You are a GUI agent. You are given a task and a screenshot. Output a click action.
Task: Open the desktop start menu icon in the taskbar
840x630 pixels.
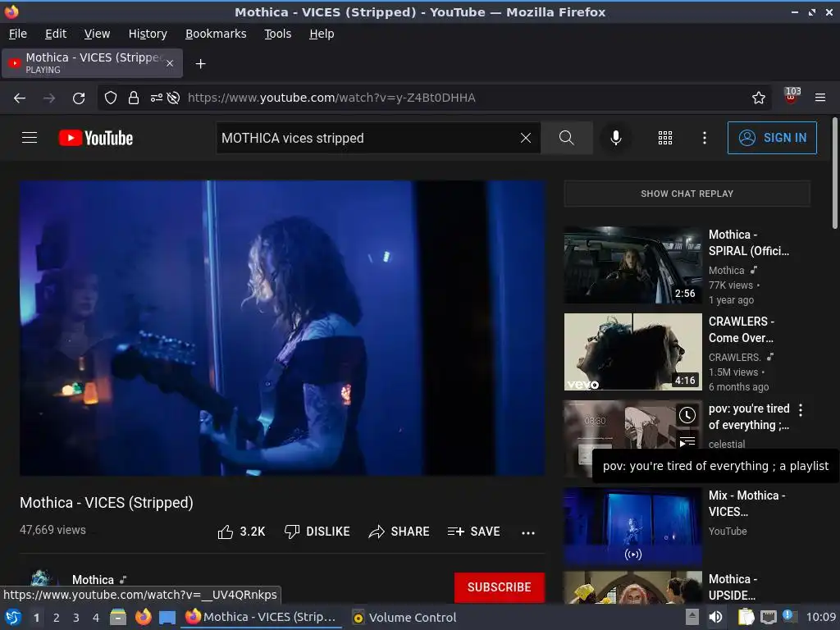12,617
